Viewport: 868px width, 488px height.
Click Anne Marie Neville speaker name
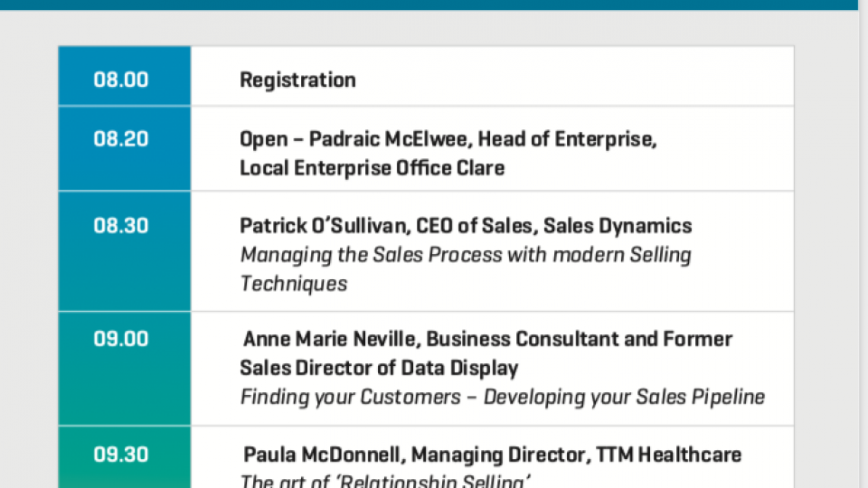point(329,339)
